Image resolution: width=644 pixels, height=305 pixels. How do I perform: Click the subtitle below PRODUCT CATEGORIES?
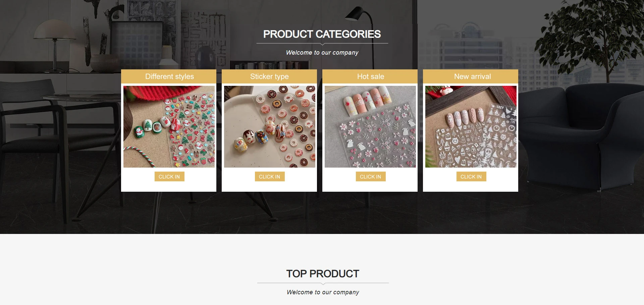pyautogui.click(x=322, y=53)
